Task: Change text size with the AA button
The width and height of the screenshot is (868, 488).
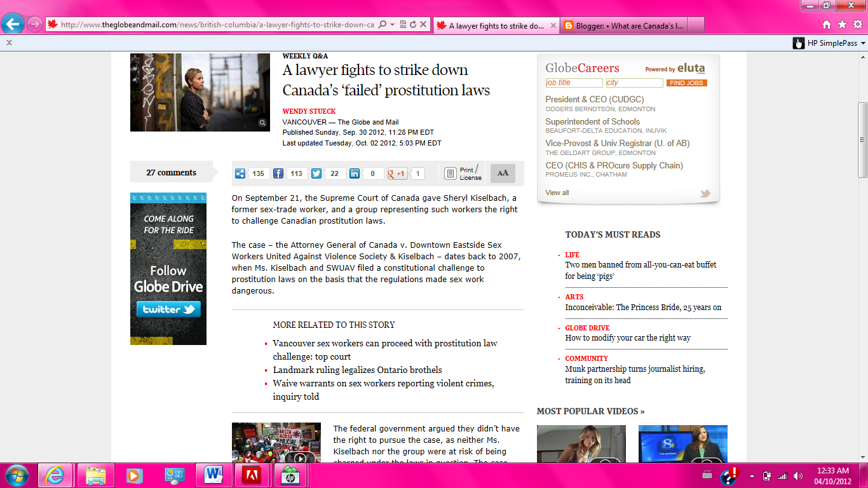Action: coord(503,173)
